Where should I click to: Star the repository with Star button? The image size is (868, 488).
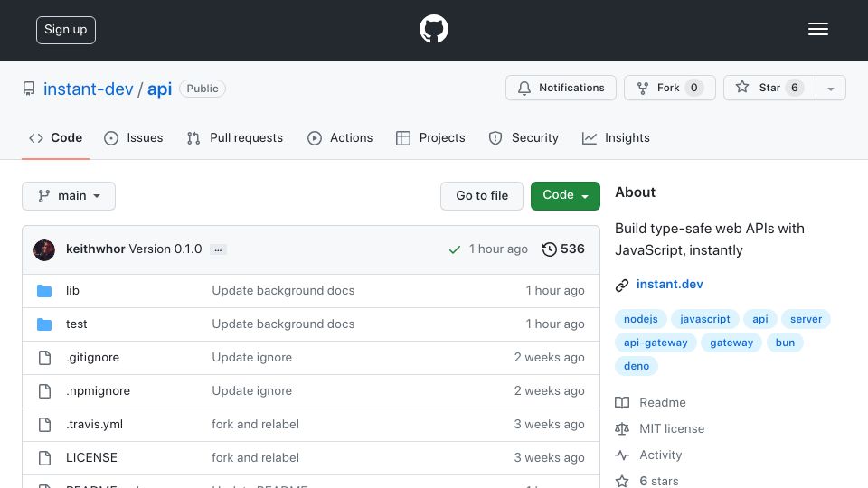coord(769,88)
